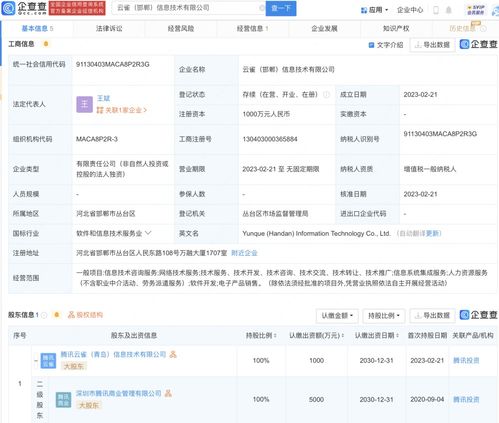Click the info icon beside 股东信息
The image size is (499, 423).
pyautogui.click(x=44, y=315)
